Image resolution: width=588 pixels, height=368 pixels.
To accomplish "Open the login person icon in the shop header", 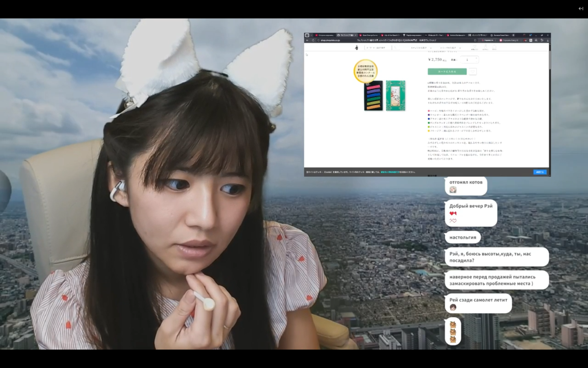I will click(x=485, y=47).
